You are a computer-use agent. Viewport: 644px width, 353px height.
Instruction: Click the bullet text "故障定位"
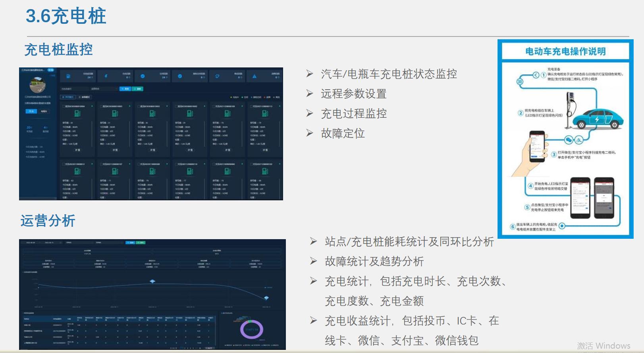(343, 133)
